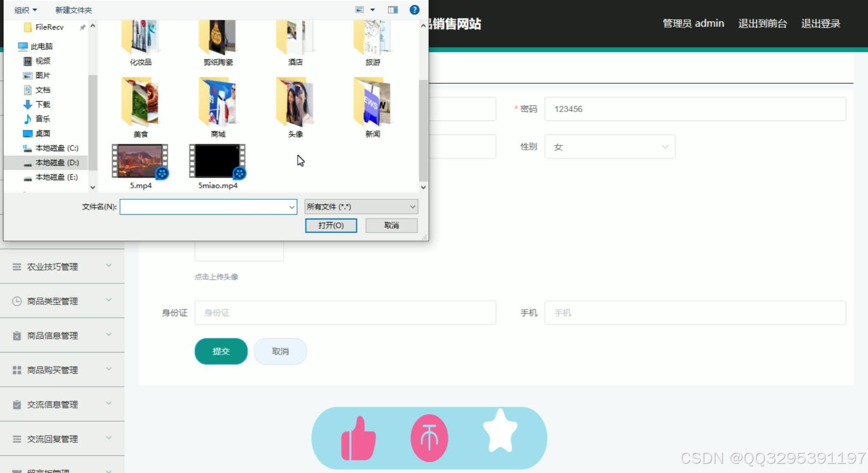The height and width of the screenshot is (473, 868).
Task: Click 管理员 admin in header
Action: tap(693, 23)
